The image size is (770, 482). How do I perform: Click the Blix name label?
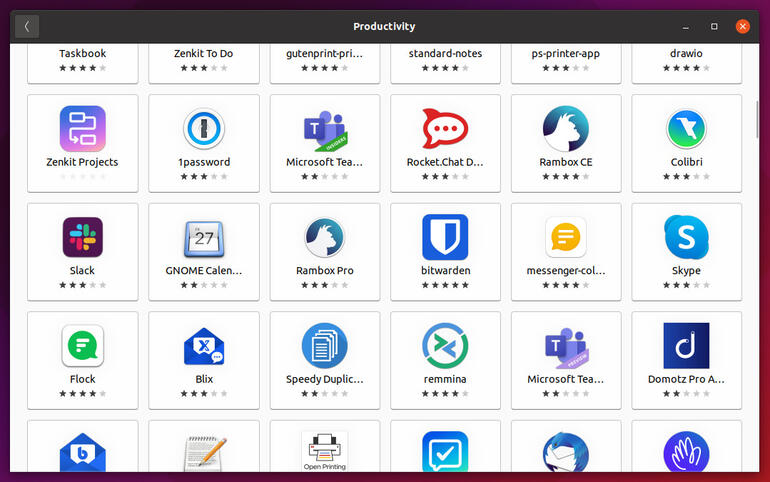click(x=204, y=379)
